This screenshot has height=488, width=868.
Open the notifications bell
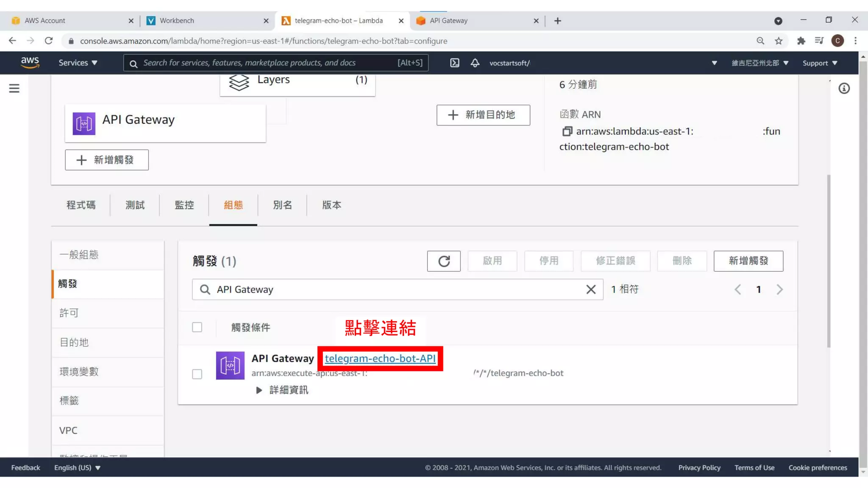(x=475, y=63)
